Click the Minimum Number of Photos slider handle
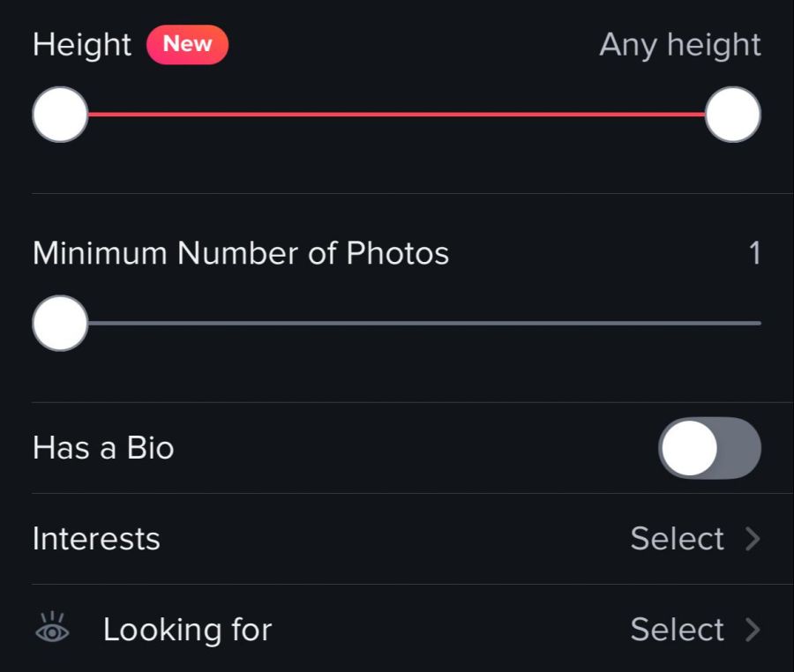The width and height of the screenshot is (794, 672). click(60, 324)
